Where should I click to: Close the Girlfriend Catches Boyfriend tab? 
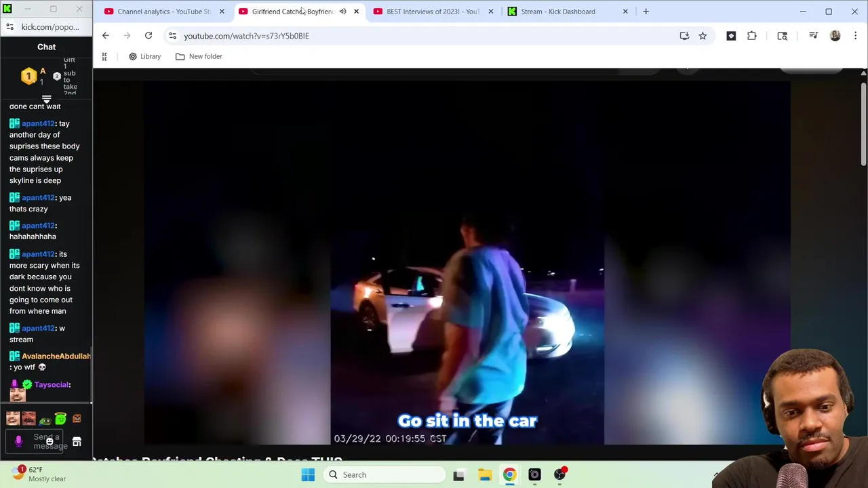coord(356,12)
